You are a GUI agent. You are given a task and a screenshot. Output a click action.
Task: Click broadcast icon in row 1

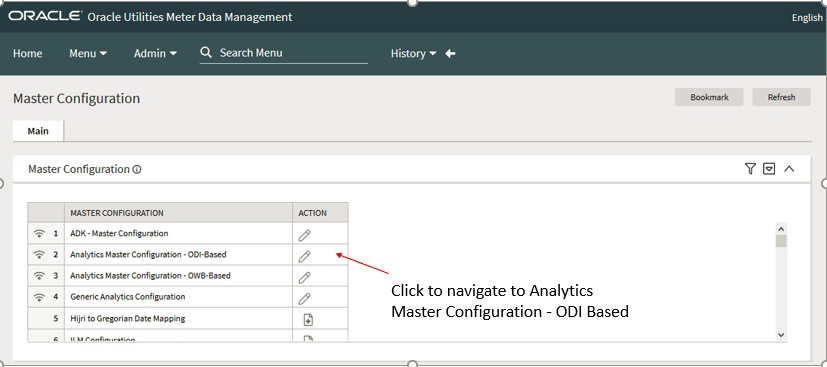pos(39,234)
